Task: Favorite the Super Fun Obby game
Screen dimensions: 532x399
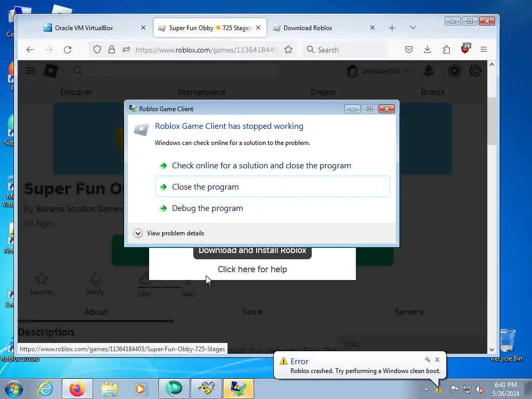Action: [42, 284]
